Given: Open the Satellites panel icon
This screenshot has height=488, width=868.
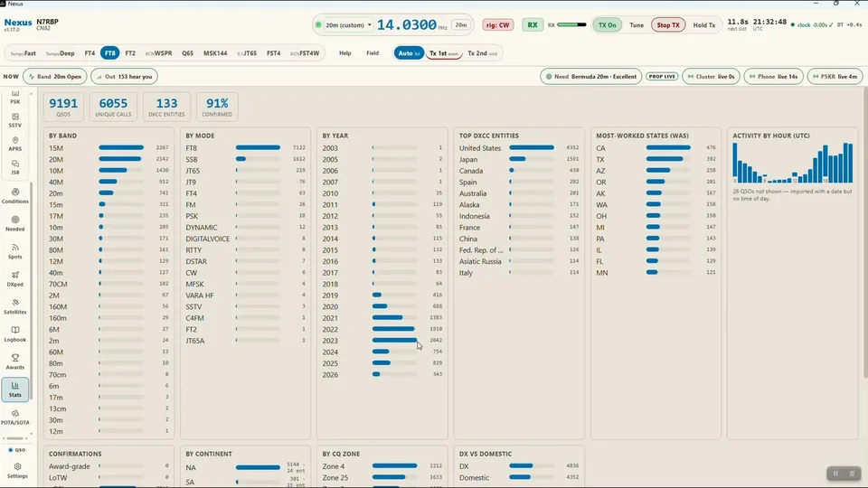Looking at the screenshot, I should point(15,306).
